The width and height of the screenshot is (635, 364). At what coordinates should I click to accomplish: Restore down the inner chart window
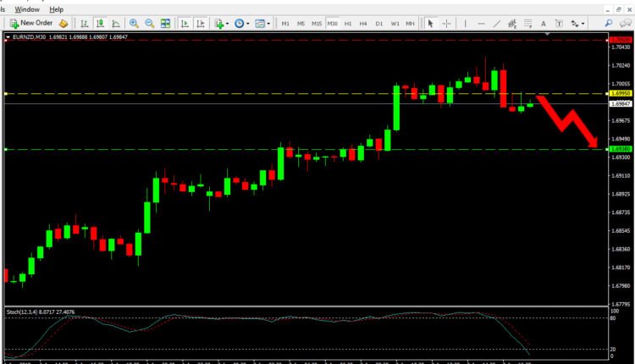(618, 9)
